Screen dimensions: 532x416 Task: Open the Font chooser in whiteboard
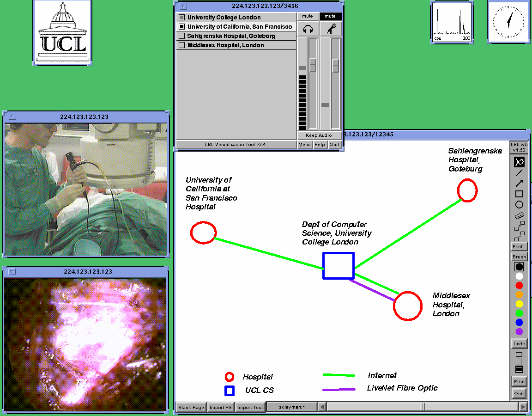pos(519,246)
